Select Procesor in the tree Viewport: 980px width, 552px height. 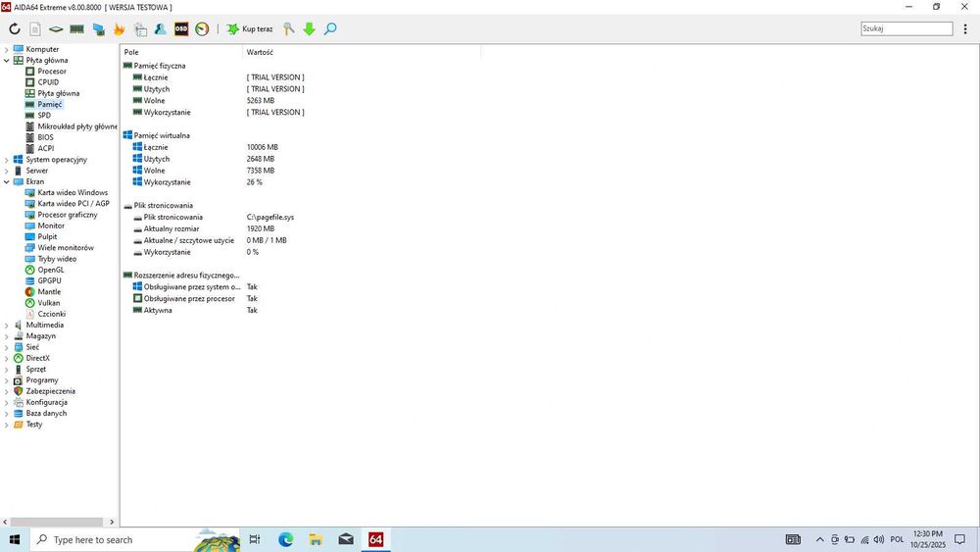[51, 72]
